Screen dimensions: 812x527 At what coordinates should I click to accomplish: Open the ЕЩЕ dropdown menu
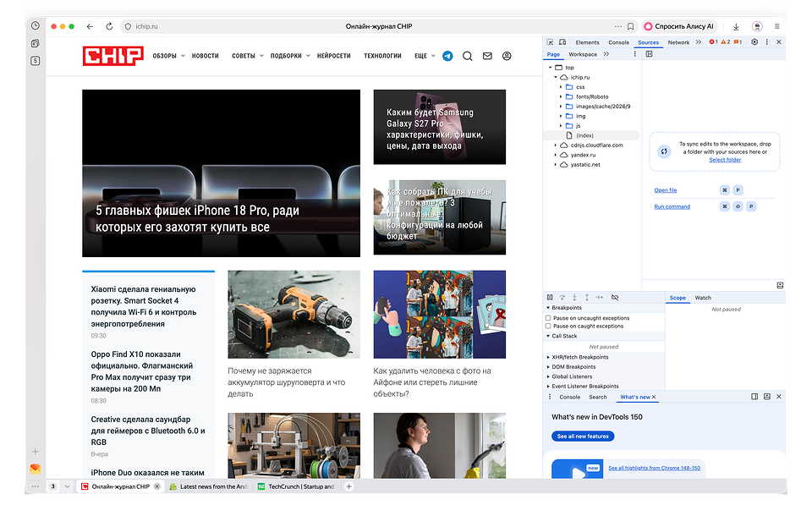(x=425, y=56)
